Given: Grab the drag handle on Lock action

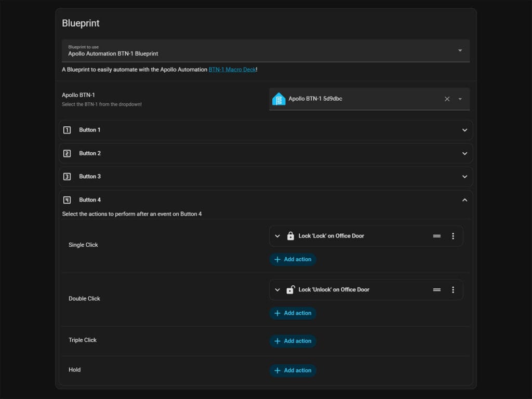Looking at the screenshot, I should pyautogui.click(x=437, y=236).
